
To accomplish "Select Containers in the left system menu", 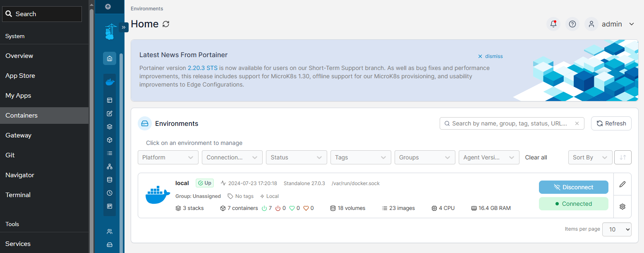I will [22, 116].
